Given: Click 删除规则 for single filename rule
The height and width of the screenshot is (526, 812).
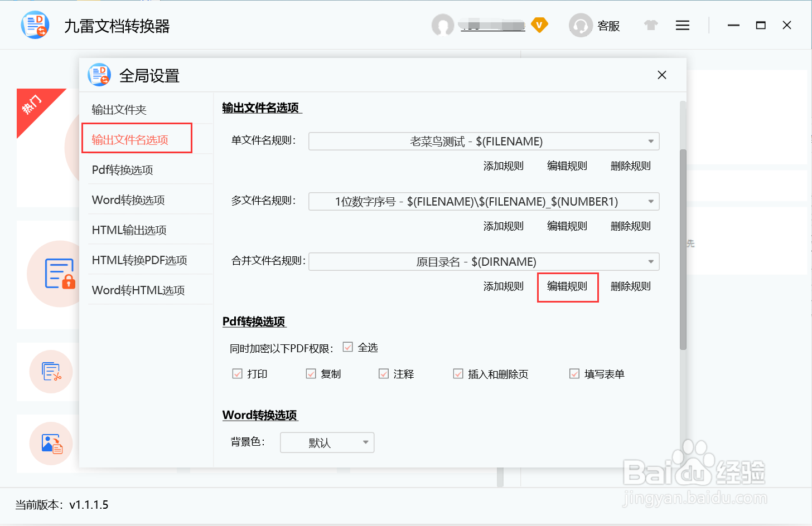Looking at the screenshot, I should [631, 166].
